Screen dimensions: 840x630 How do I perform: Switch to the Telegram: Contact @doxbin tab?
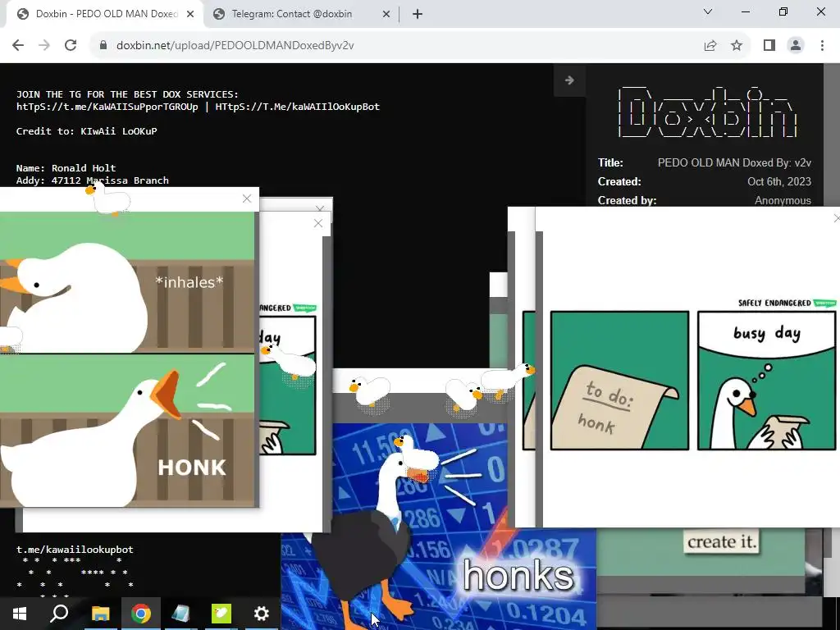[x=302, y=14]
